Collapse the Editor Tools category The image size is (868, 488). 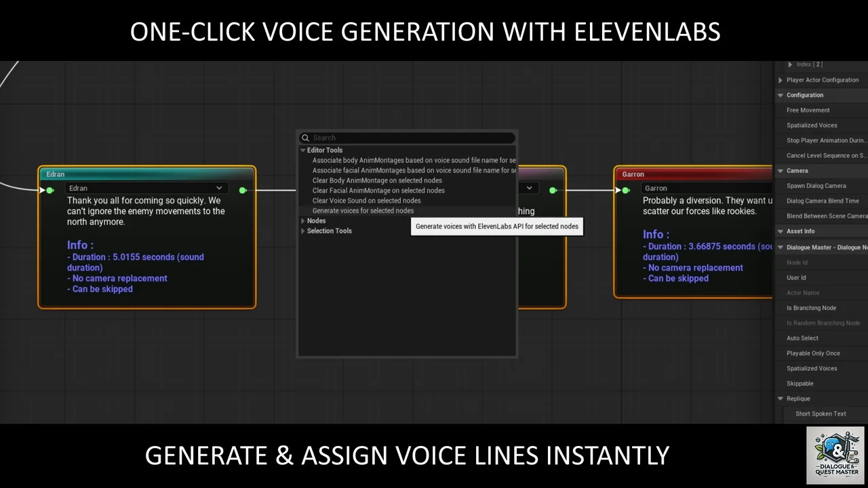(x=303, y=150)
